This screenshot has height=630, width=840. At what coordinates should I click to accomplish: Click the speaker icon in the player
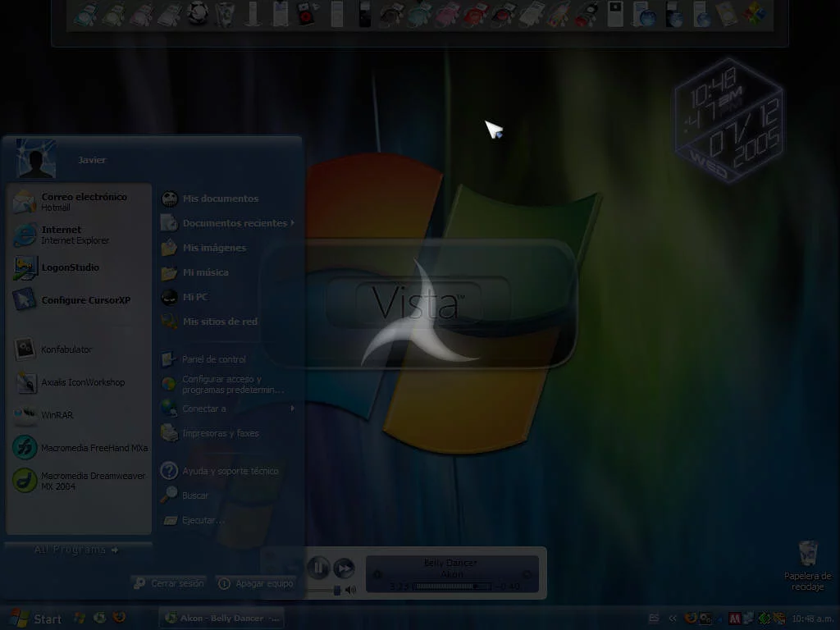point(351,590)
